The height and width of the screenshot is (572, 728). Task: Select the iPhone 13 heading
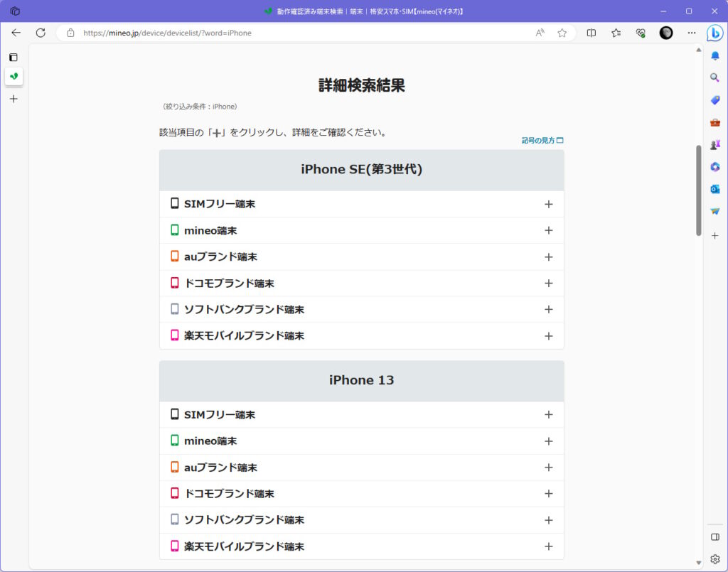pos(362,380)
